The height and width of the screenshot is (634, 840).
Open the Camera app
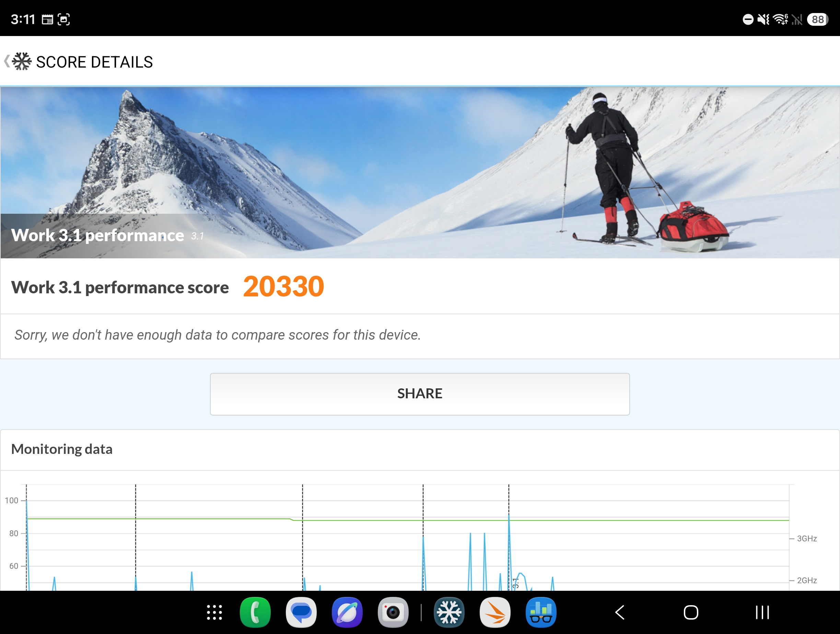pyautogui.click(x=393, y=612)
